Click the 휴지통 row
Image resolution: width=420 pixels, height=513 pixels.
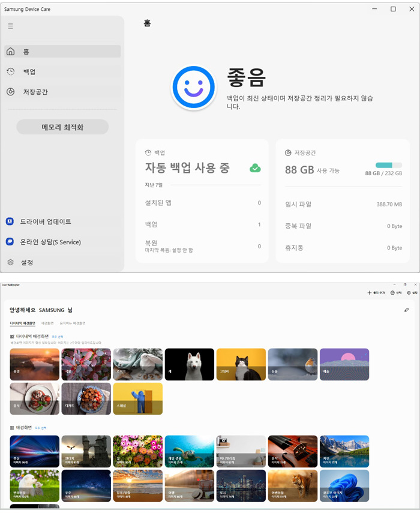(x=343, y=248)
